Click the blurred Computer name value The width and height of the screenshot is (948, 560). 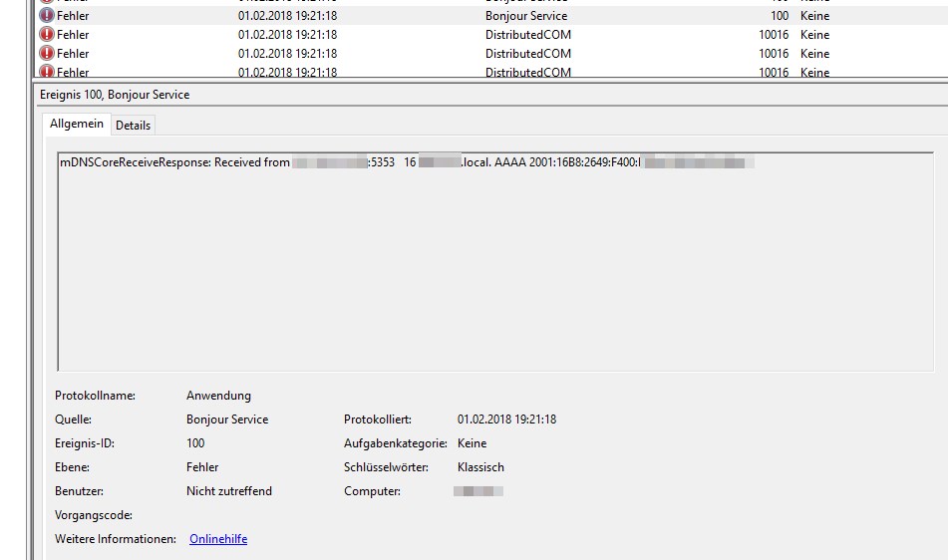478,491
